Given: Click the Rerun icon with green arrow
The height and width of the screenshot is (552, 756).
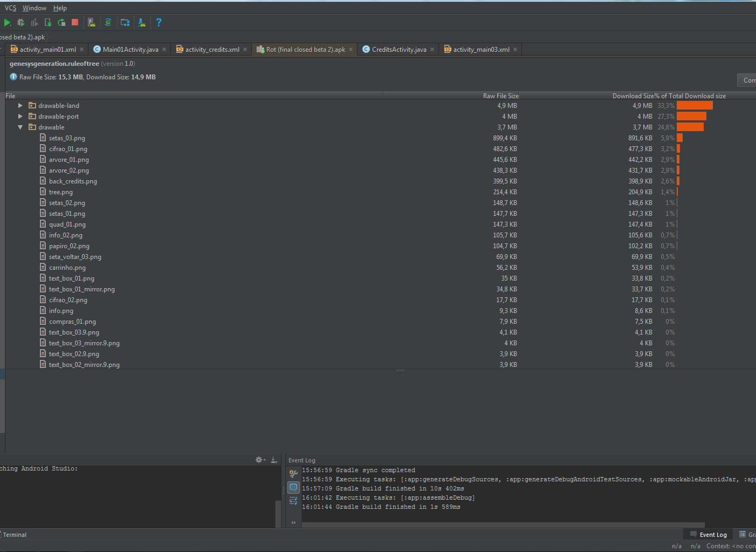Looking at the screenshot, I should (61, 22).
